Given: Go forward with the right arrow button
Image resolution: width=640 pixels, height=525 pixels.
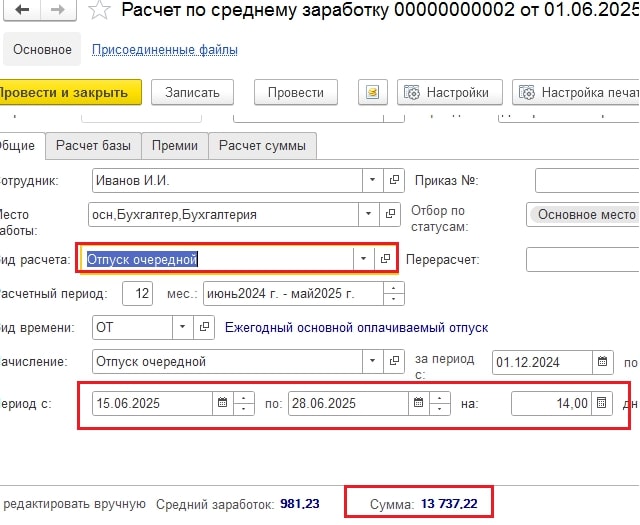Looking at the screenshot, I should [58, 10].
